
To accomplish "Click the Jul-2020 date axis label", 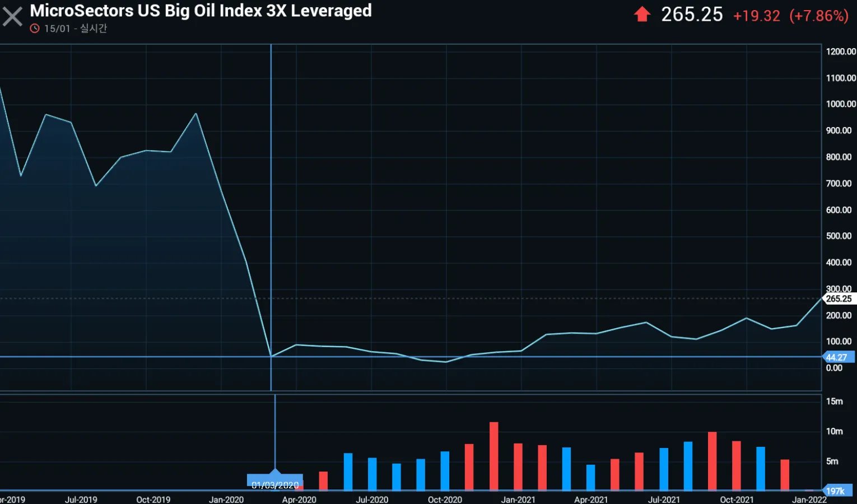I will tap(372, 500).
